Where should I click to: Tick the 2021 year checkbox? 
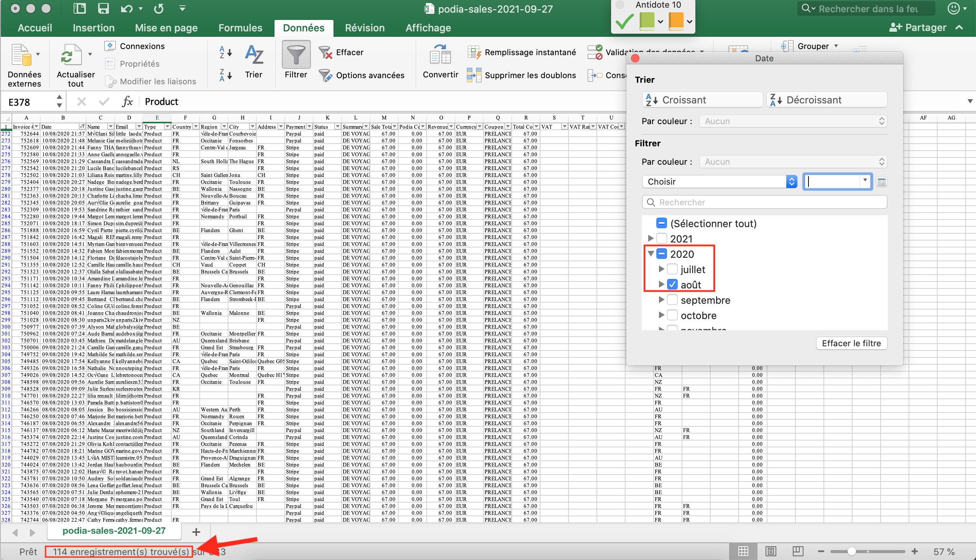[661, 239]
